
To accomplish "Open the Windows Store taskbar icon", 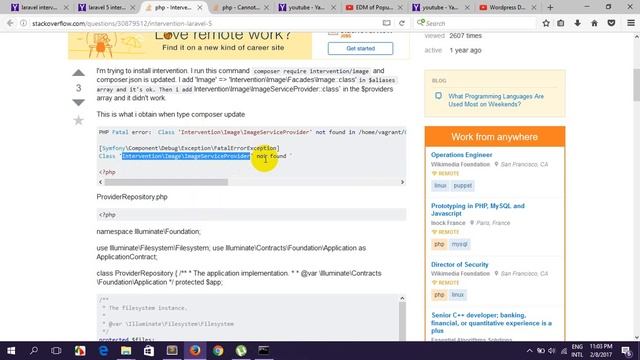I will tap(149, 351).
